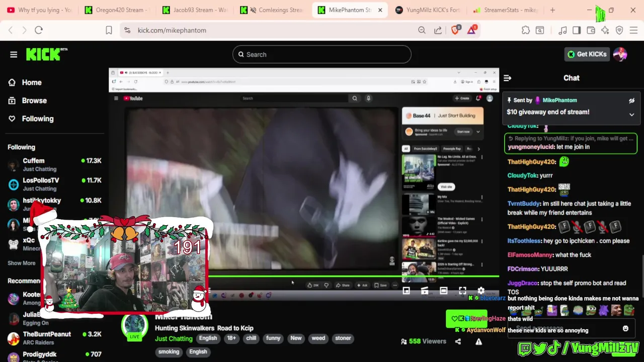Select the funny tag

pos(273,338)
